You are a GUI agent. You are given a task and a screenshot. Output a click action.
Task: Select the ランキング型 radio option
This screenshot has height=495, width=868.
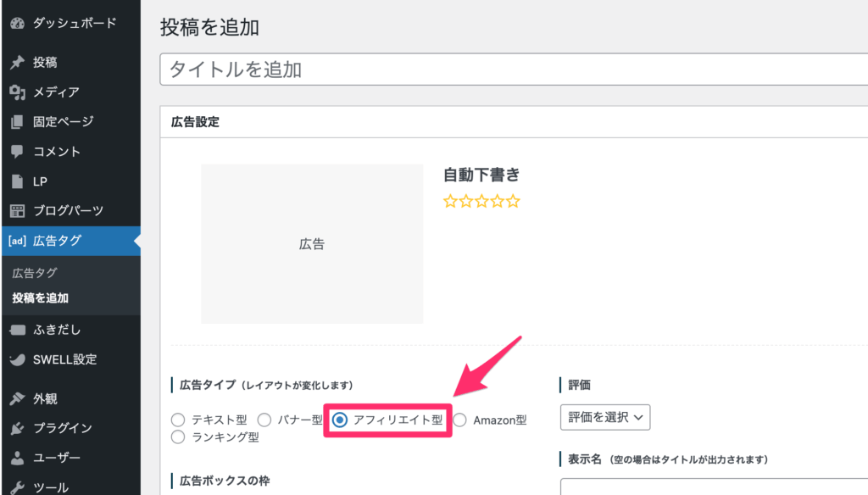tap(178, 437)
